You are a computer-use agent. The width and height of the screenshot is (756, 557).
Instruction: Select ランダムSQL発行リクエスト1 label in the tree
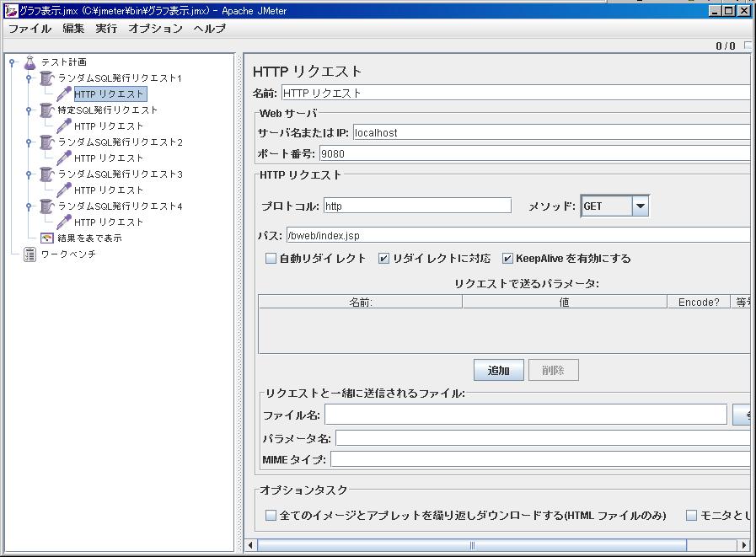click(x=120, y=78)
